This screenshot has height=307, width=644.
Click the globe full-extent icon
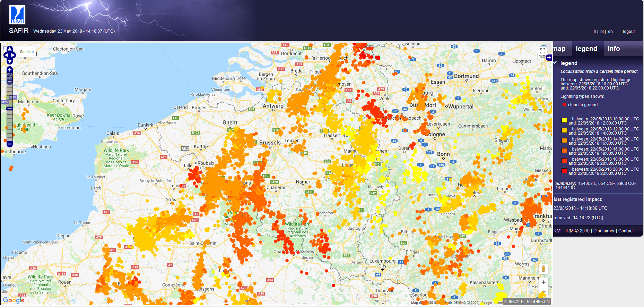[x=10, y=76]
